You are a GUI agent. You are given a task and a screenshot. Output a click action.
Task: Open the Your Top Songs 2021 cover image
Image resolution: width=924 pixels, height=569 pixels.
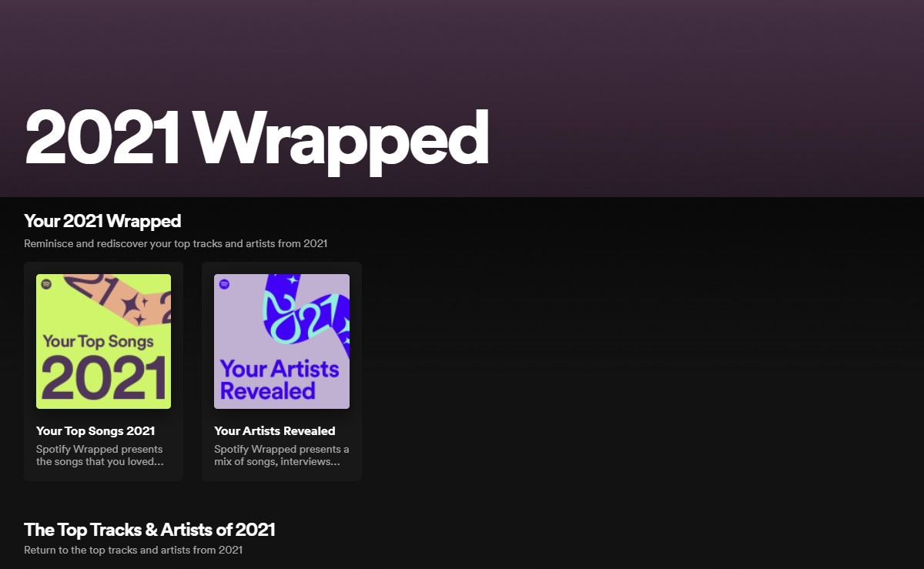[103, 341]
